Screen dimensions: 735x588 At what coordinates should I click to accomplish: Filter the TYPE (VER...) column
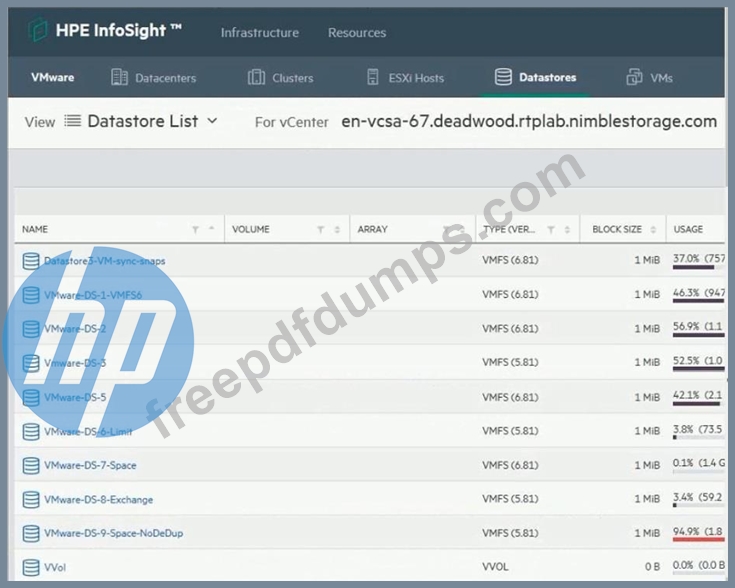pyautogui.click(x=551, y=229)
